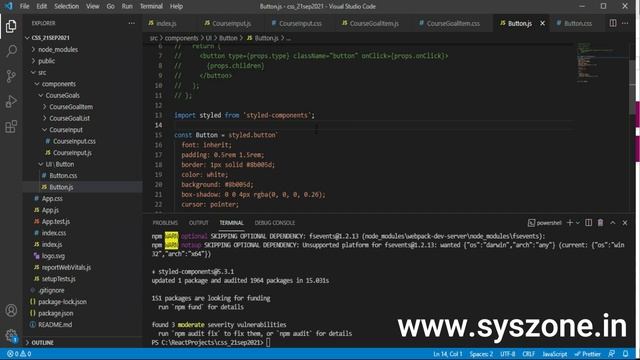
Task: Open the Search view in activity bar
Action: (x=11, y=51)
